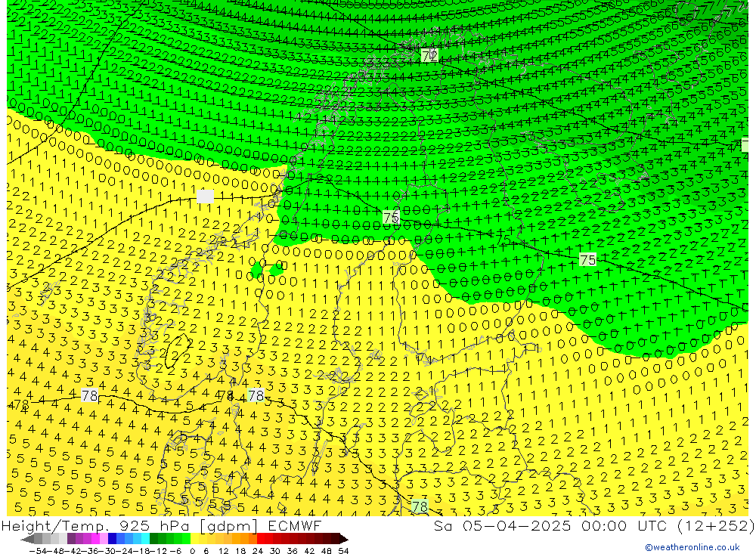Click the cyan swatch above '-18' in the legend
756x554 pixels.
click(145, 539)
